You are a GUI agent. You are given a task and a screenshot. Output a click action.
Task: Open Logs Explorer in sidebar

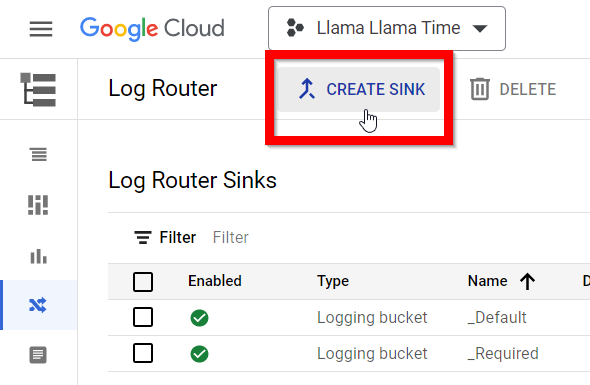click(39, 154)
